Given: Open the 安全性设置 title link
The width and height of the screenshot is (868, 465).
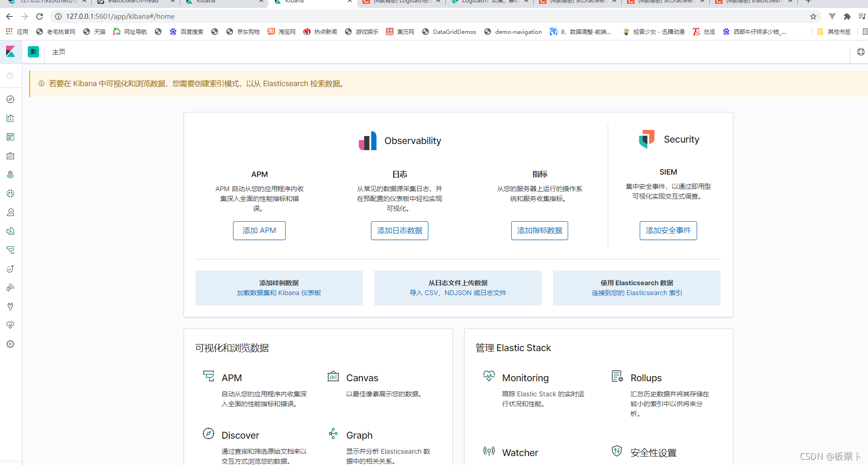Looking at the screenshot, I should (654, 453).
